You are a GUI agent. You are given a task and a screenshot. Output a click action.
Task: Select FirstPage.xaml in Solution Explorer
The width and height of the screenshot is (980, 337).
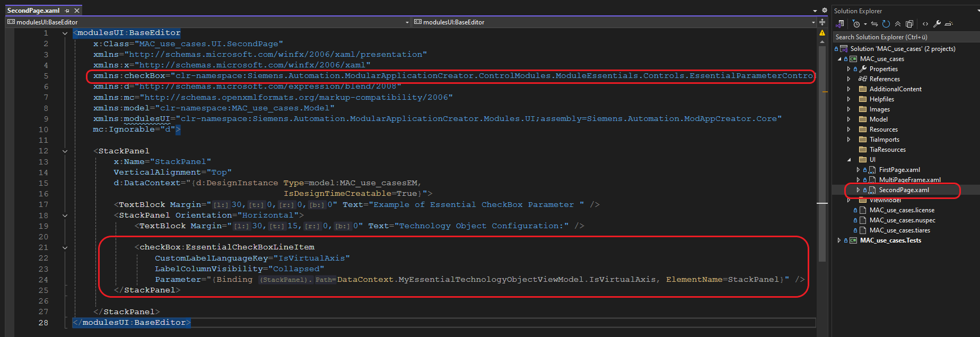point(899,170)
